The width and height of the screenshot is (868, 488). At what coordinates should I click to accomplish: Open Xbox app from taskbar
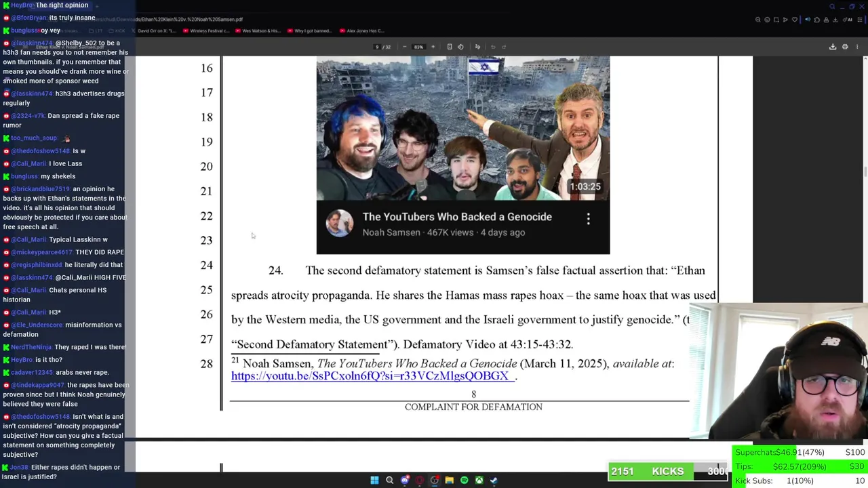(x=479, y=481)
